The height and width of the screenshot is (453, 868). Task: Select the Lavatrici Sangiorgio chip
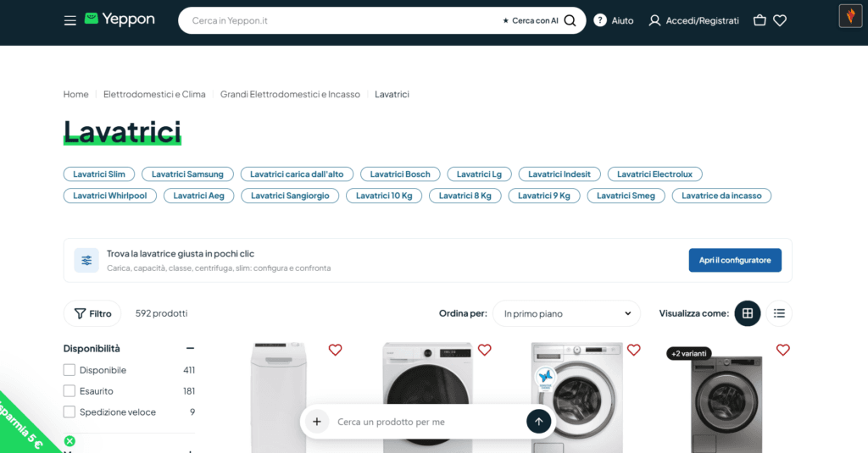click(290, 196)
